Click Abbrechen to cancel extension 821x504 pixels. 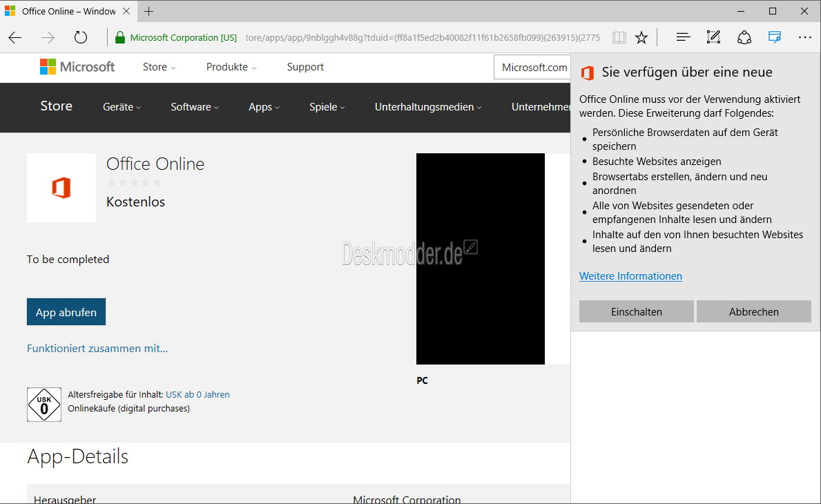(x=753, y=311)
